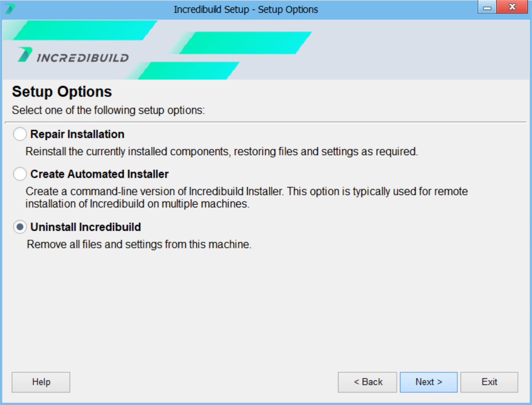This screenshot has height=405, width=532.
Task: Click the 'Reinstall the currently installed components' description
Action: 222,152
